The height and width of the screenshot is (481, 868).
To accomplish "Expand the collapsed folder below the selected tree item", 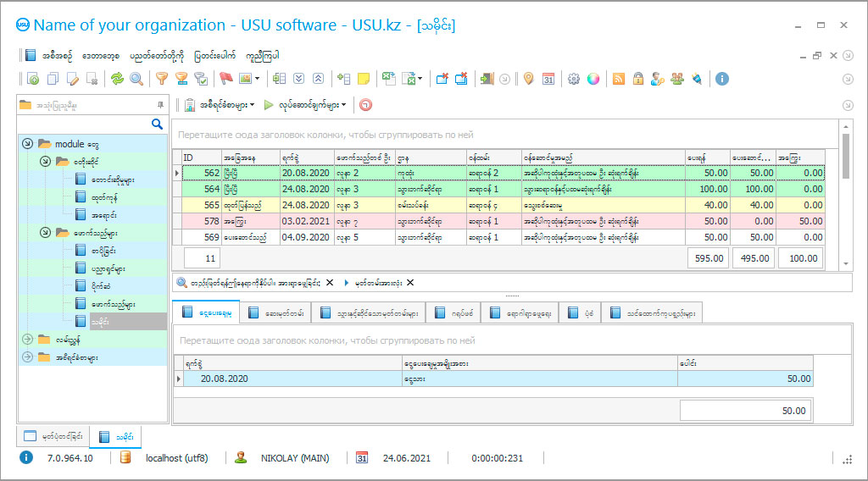I will [x=27, y=340].
